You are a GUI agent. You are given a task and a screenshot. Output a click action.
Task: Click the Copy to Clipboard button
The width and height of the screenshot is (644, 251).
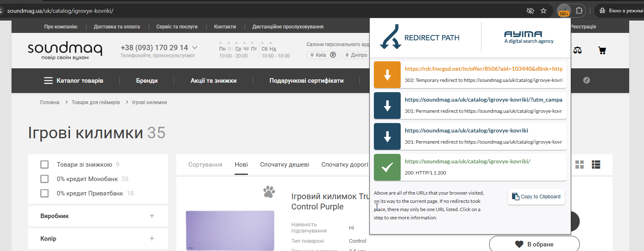tap(536, 197)
